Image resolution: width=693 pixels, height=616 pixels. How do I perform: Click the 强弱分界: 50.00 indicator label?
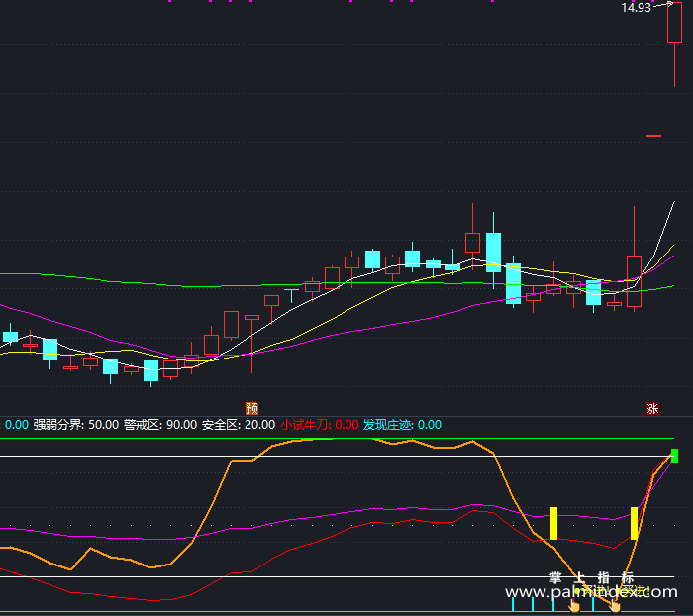[76, 425]
